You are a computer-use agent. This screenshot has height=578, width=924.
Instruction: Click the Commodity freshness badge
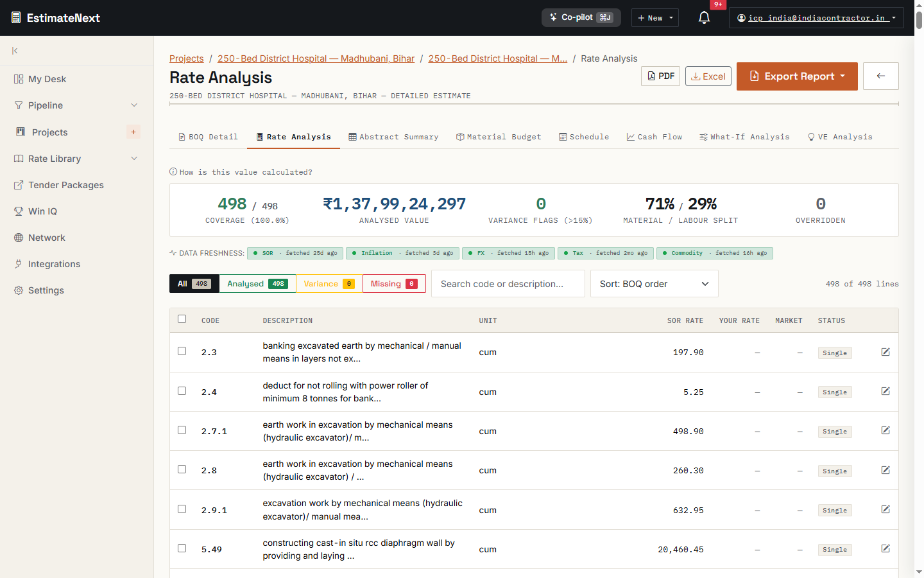pyautogui.click(x=715, y=253)
